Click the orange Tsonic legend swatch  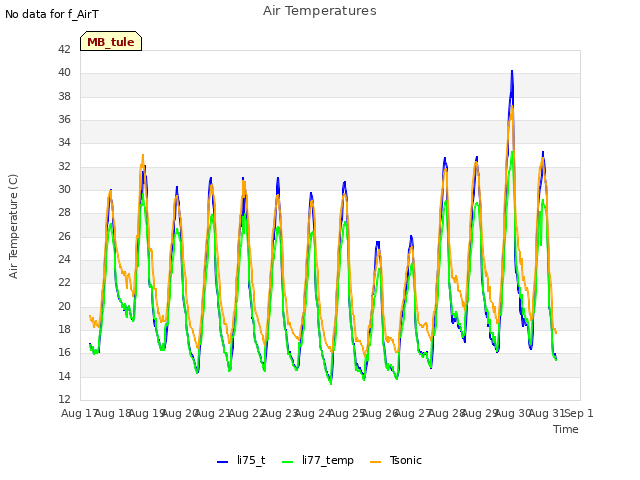pyautogui.click(x=376, y=462)
